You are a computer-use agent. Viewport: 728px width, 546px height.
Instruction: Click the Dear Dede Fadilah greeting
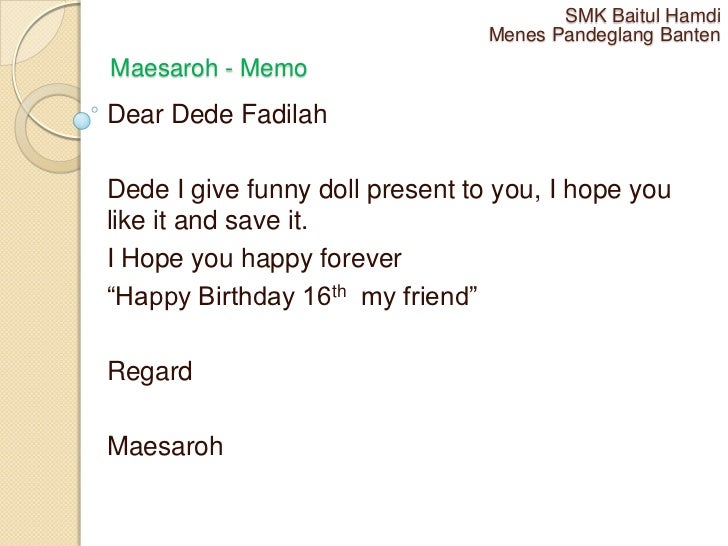click(217, 114)
